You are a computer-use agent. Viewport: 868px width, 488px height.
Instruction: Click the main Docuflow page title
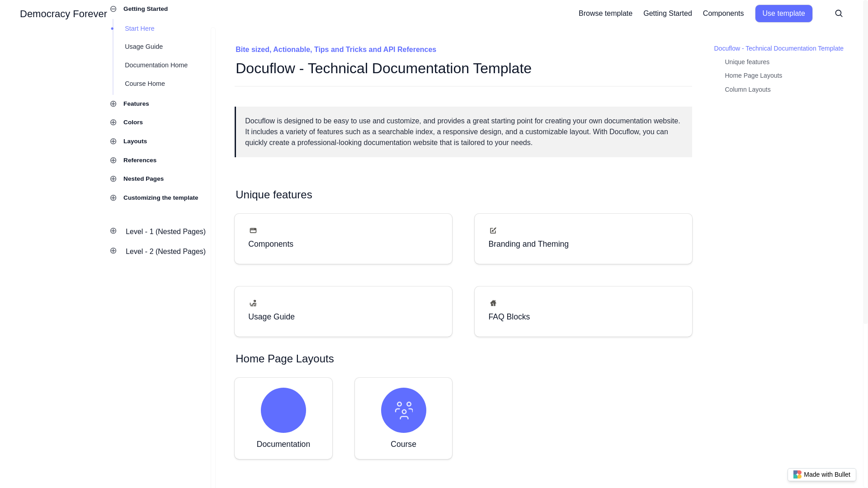point(383,69)
